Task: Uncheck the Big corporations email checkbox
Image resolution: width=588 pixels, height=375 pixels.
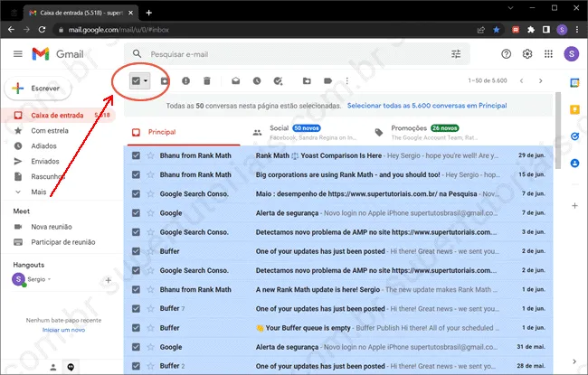Action: point(136,174)
